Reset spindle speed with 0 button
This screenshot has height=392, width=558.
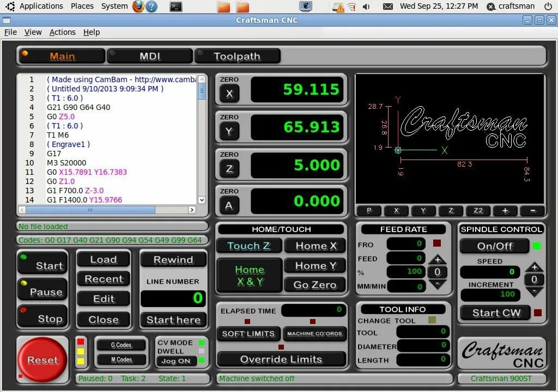(x=534, y=280)
